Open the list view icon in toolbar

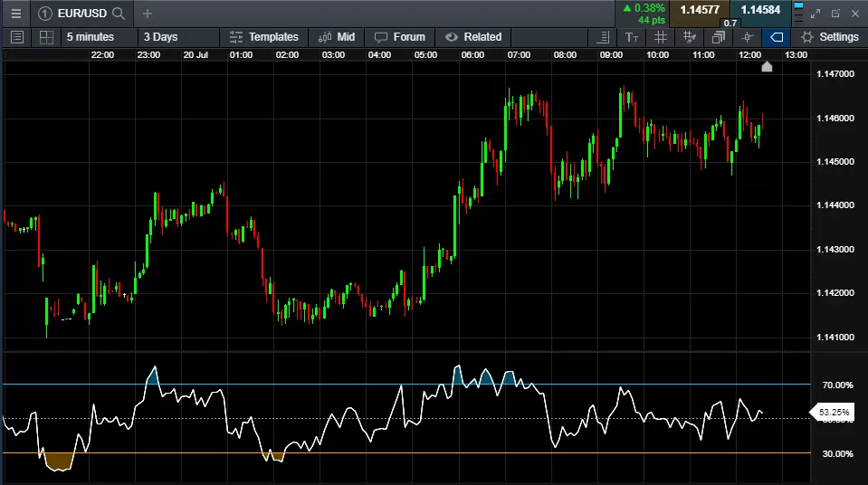pyautogui.click(x=15, y=37)
